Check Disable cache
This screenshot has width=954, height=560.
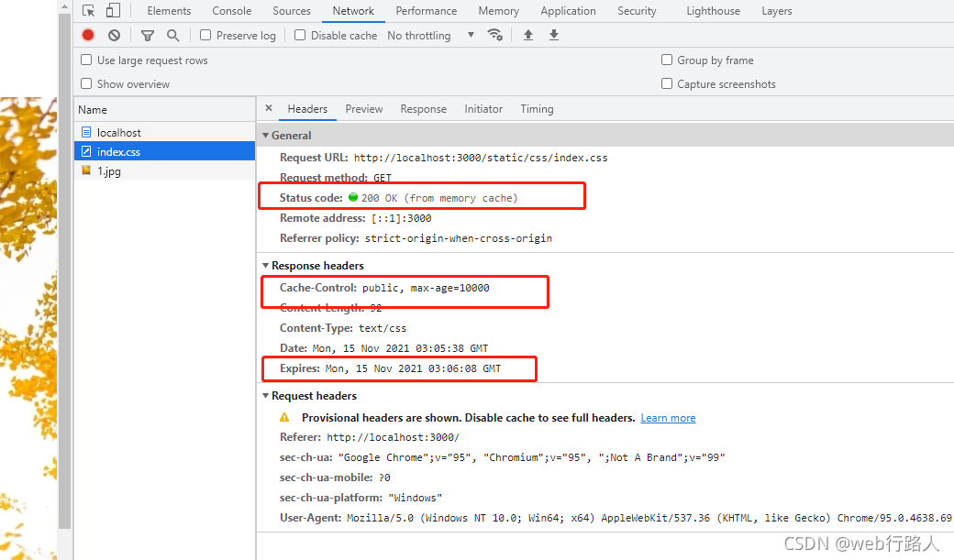pos(299,35)
